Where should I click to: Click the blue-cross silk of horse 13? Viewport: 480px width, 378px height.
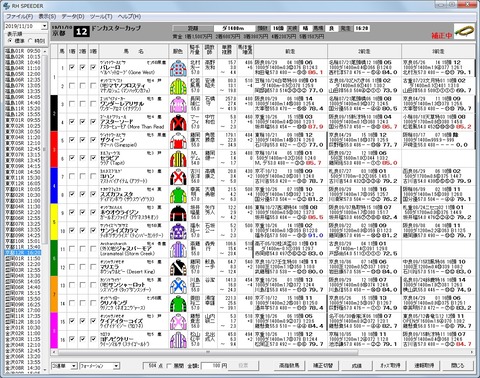pos(178,285)
